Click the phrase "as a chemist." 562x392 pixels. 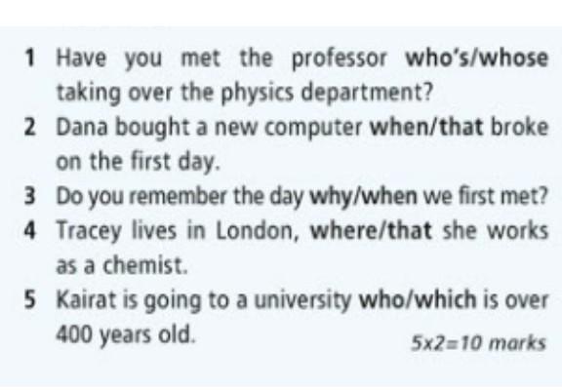122,266
